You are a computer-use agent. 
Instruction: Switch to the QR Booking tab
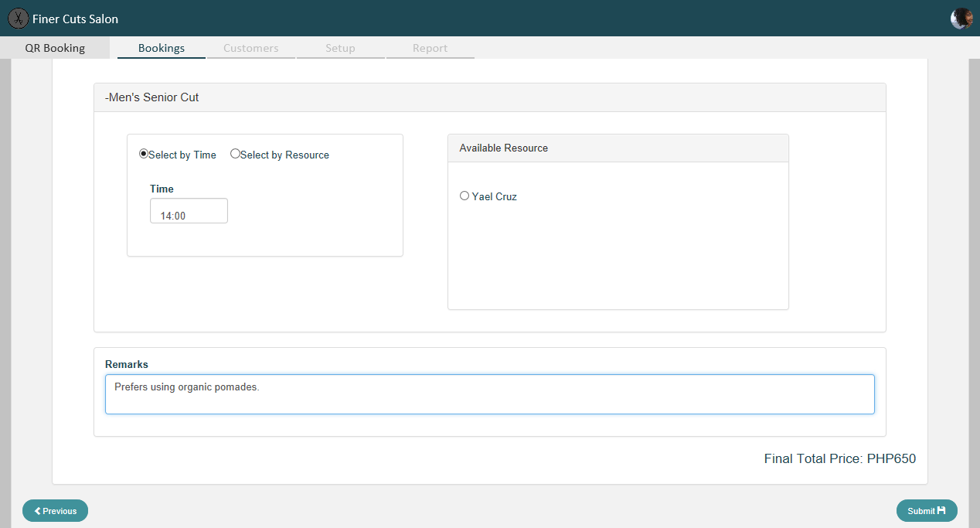[55, 48]
